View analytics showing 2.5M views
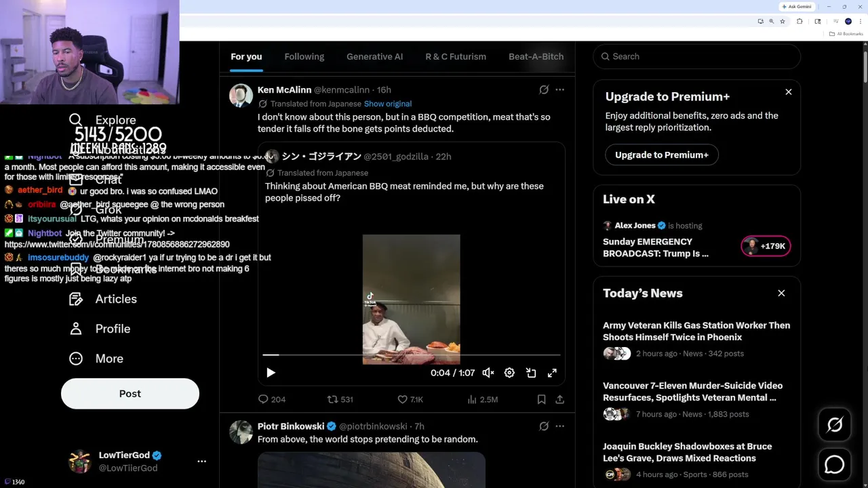 click(483, 400)
